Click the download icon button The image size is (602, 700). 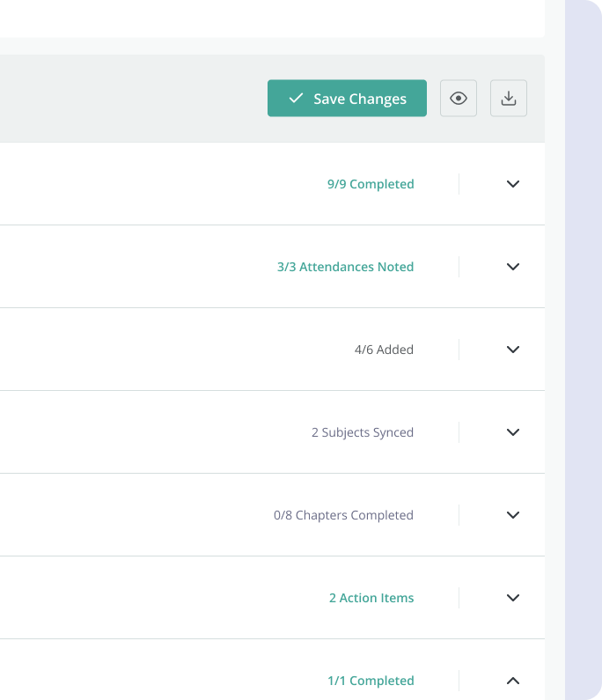[x=509, y=99]
